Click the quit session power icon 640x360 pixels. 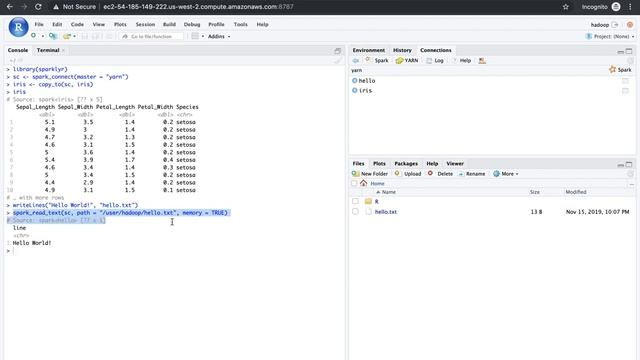630,25
